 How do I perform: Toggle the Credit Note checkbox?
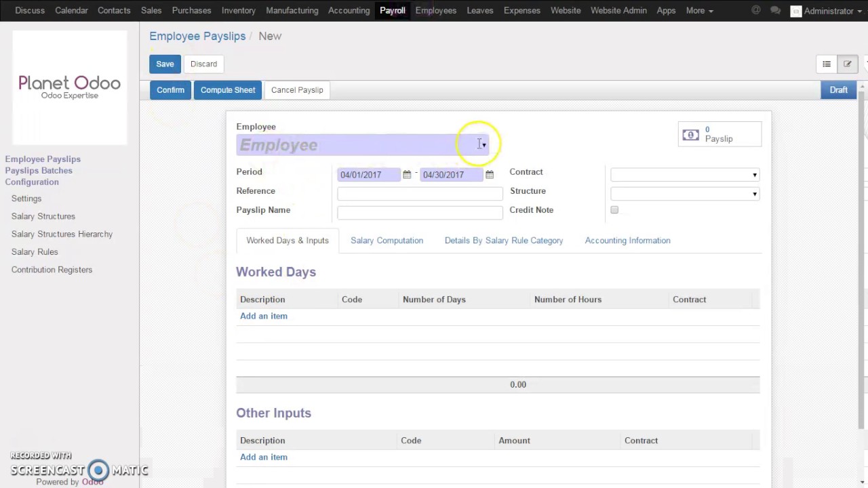point(614,210)
